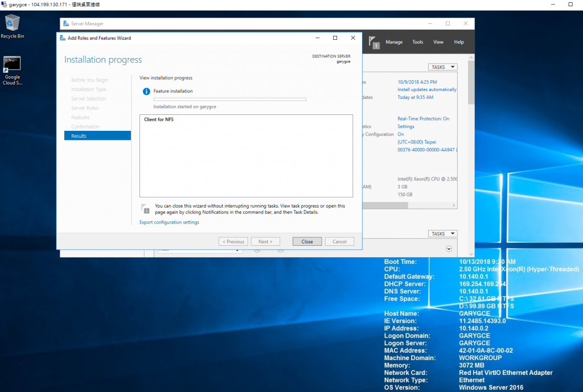
Task: Click the properties panel horizontal scrollbar
Action: point(385,205)
